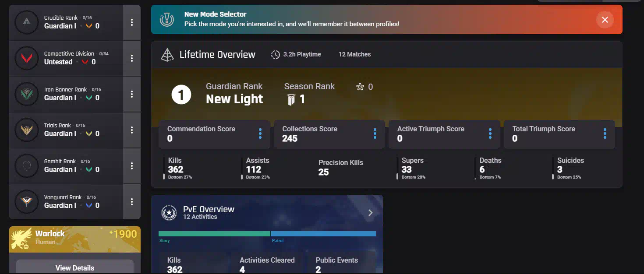
Task: Open the Iron Banner Rank options menu
Action: (x=132, y=94)
